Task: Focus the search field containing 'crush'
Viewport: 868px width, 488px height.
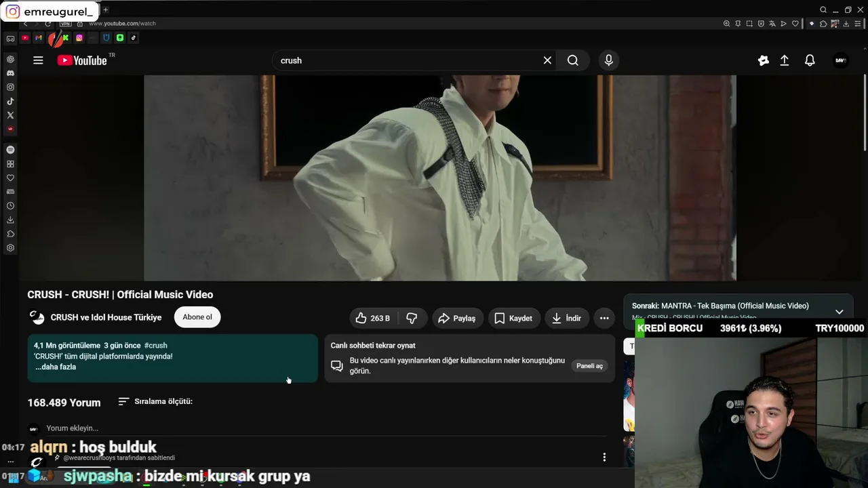Action: click(x=409, y=60)
